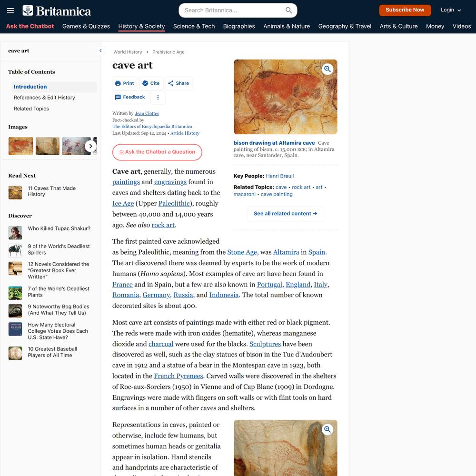This screenshot has height=476, width=476.
Task: Click Ask the Chatbot a Question
Action: click(157, 152)
